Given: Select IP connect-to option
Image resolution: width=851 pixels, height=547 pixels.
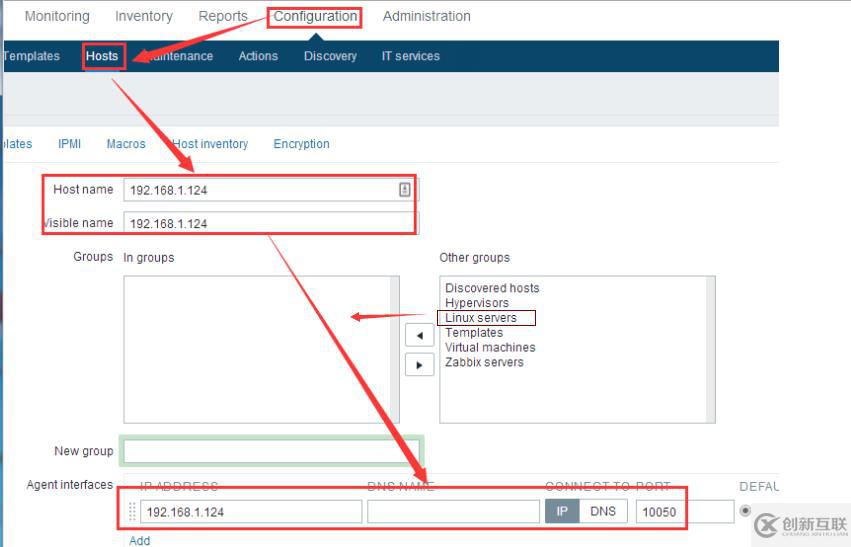Looking at the screenshot, I should click(562, 511).
